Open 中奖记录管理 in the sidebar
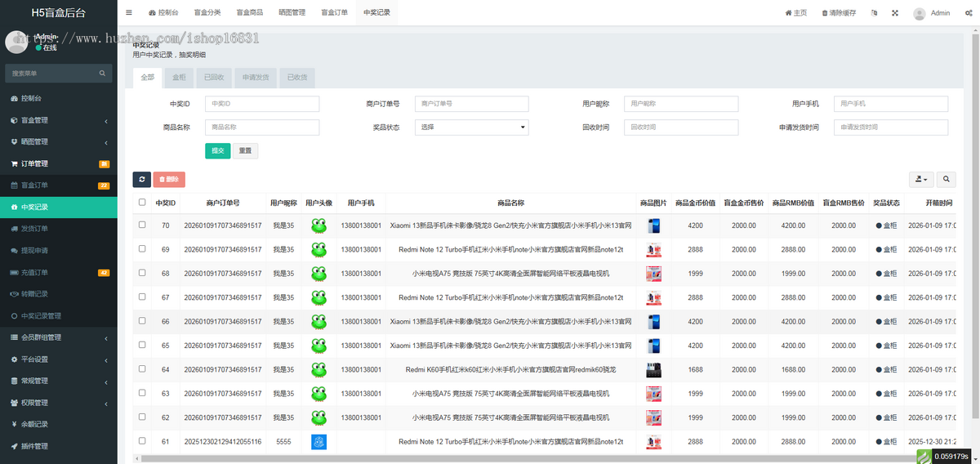Image resolution: width=980 pixels, height=464 pixels. pyautogui.click(x=59, y=315)
